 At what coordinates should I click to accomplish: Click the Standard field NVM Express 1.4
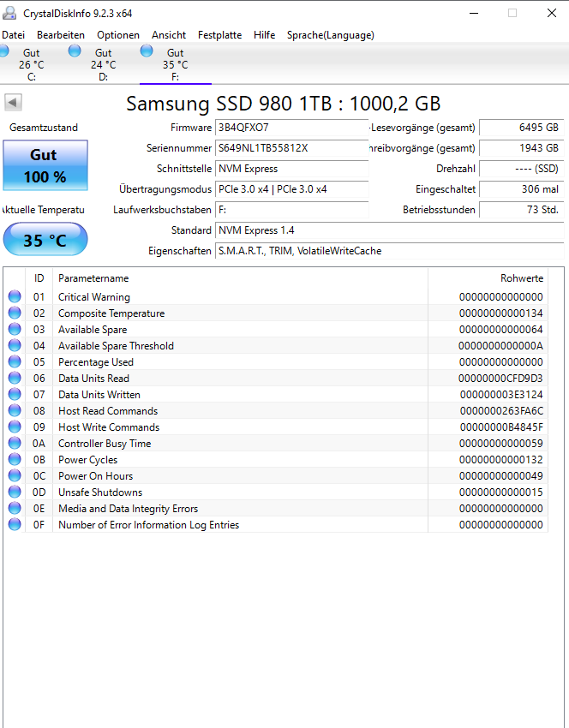[x=389, y=230]
